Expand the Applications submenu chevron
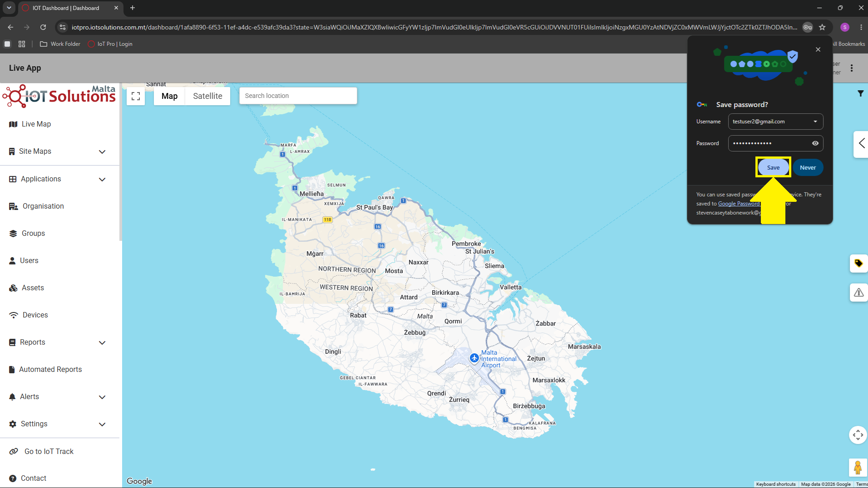The width and height of the screenshot is (868, 488). 102,180
